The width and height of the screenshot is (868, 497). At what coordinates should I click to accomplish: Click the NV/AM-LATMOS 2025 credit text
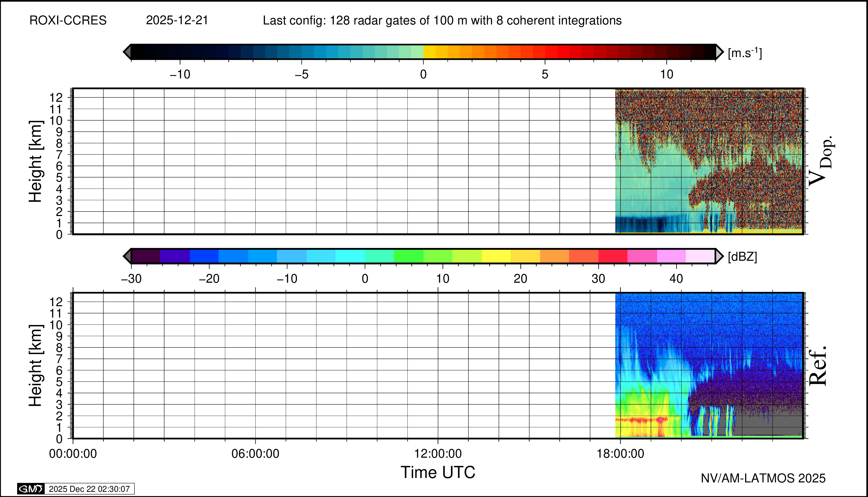(763, 478)
